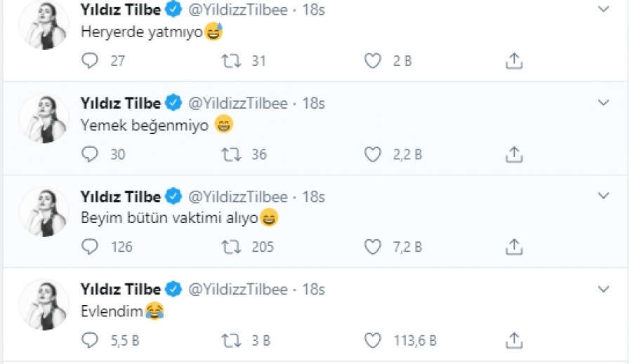
Task: Retweet the 'Evlendim' tweet
Action: click(x=230, y=341)
